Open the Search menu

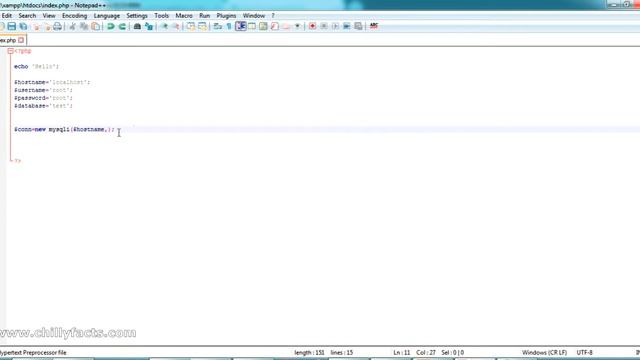coord(27,16)
